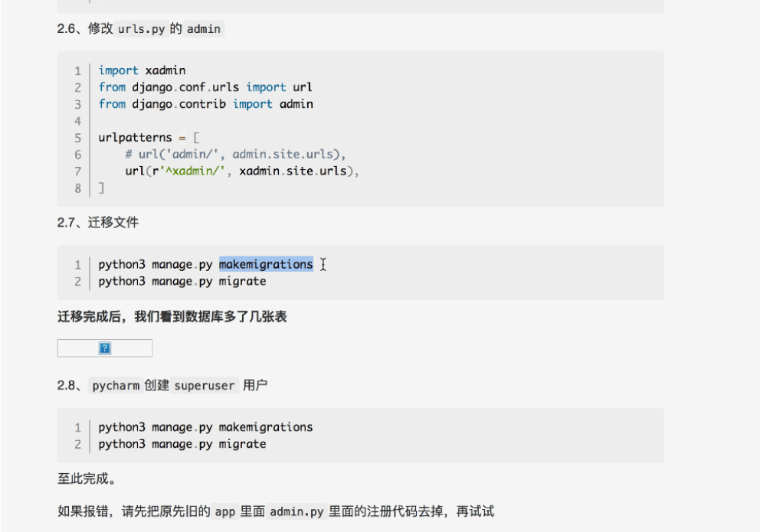This screenshot has width=760, height=532.
Task: Click the superuser inline code label
Action: (x=204, y=386)
